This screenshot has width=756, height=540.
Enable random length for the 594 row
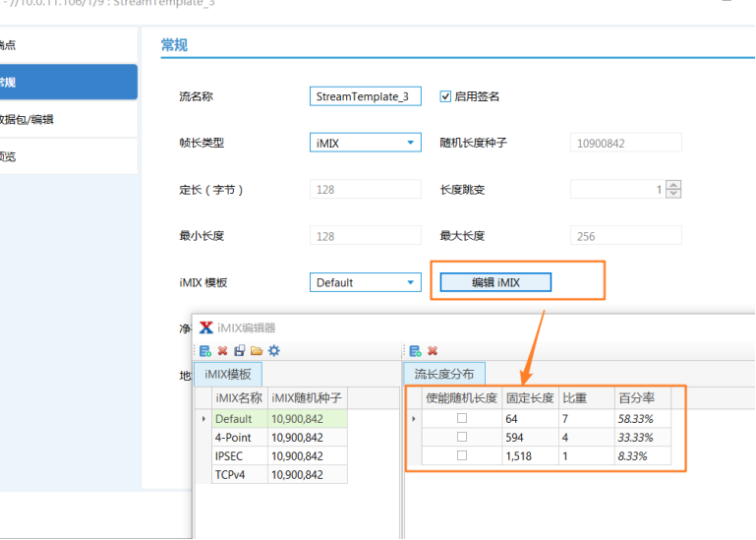(x=462, y=437)
